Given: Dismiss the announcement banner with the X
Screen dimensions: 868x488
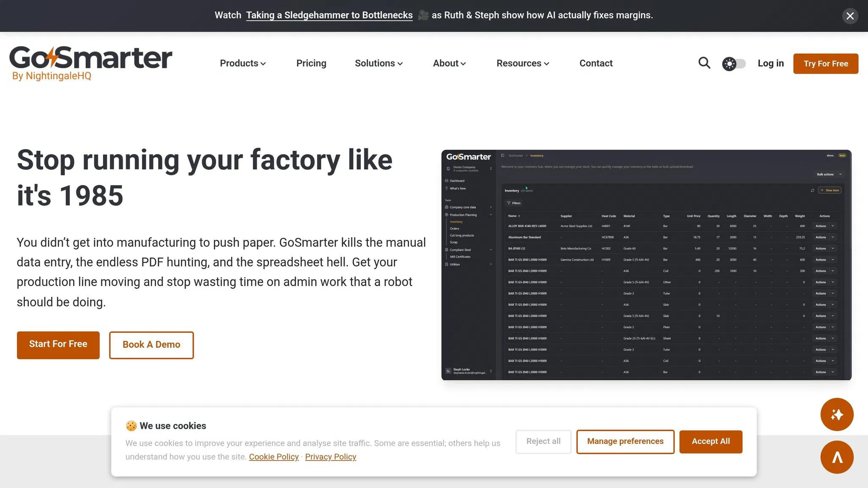Looking at the screenshot, I should pos(850,16).
